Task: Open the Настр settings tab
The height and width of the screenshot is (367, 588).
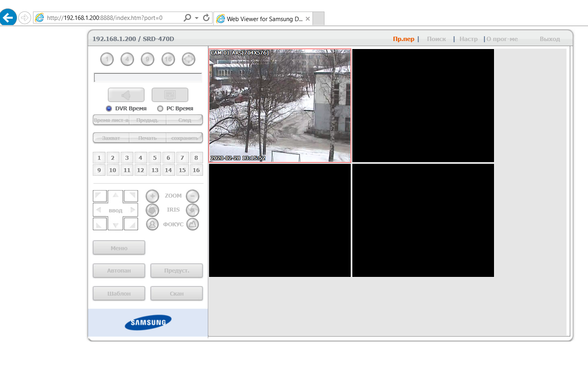Action: [x=468, y=39]
